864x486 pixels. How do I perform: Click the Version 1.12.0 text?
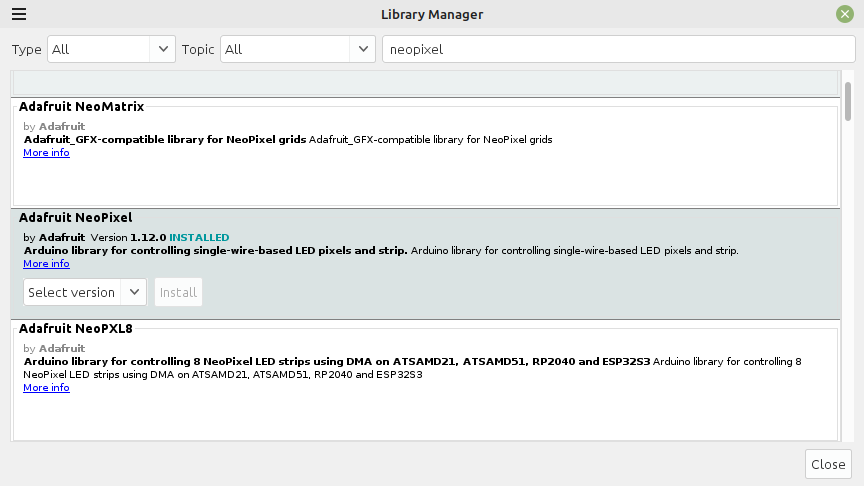[128, 237]
